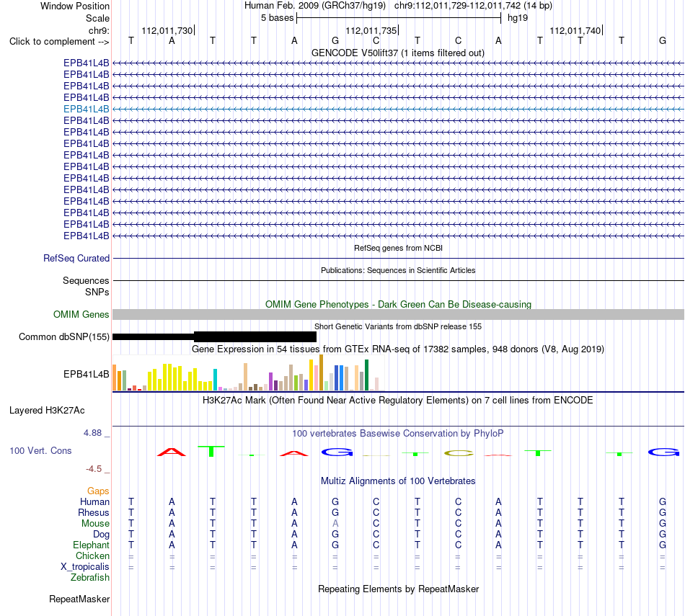The width and height of the screenshot is (685, 616).
Task: Open the GTEx Gene Expression track title
Action: pyautogui.click(x=398, y=349)
